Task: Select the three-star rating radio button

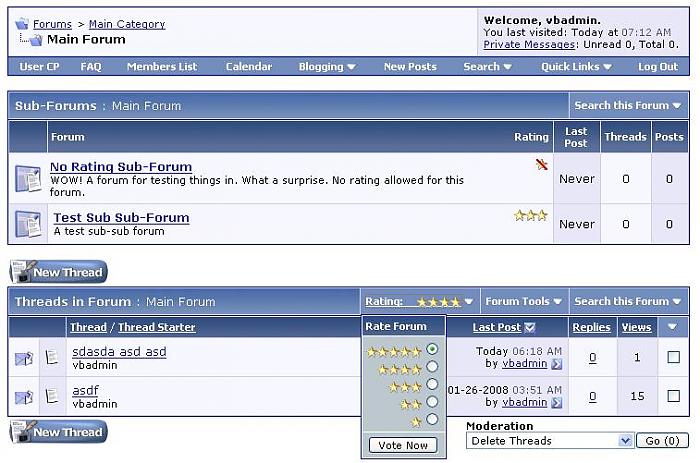Action: tap(432, 384)
